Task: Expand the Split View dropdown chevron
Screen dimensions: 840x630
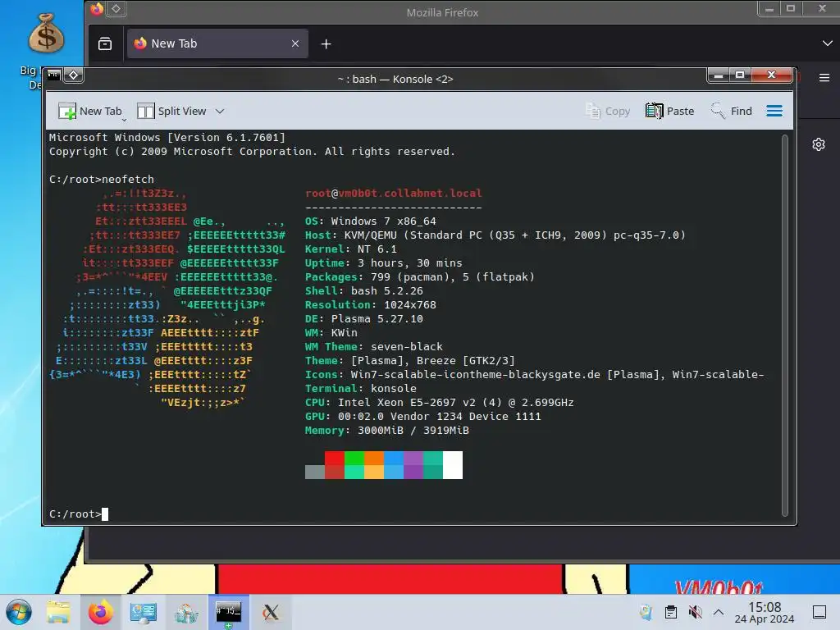Action: tap(220, 112)
